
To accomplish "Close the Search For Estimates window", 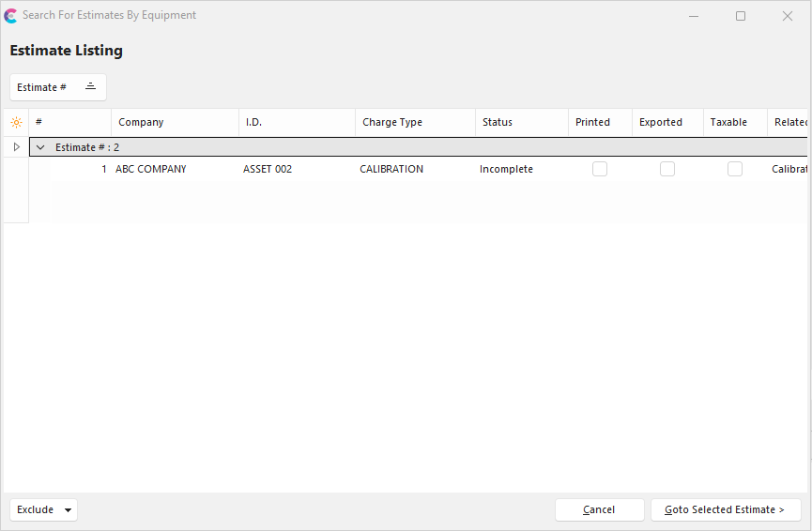I will (788, 16).
